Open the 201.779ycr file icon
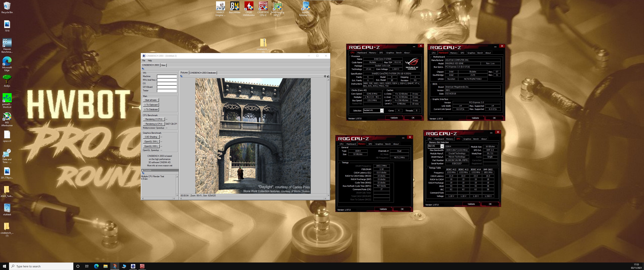644x270 pixels. click(7, 173)
